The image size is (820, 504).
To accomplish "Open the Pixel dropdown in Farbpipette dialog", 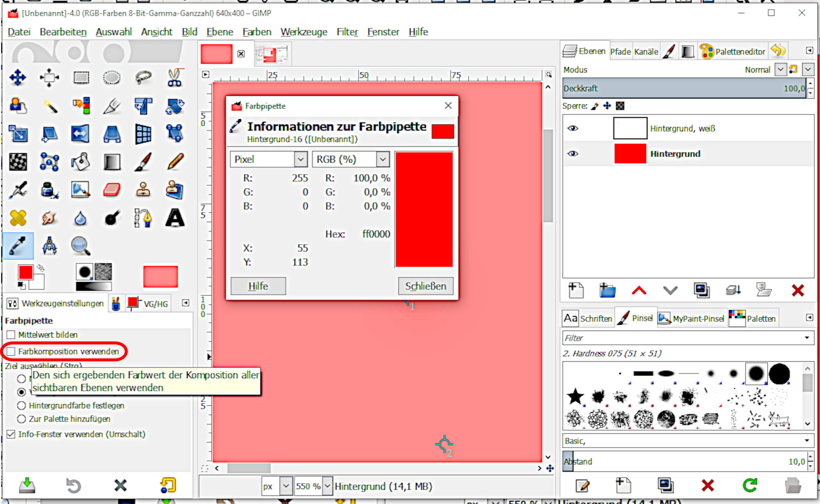I will (x=269, y=160).
